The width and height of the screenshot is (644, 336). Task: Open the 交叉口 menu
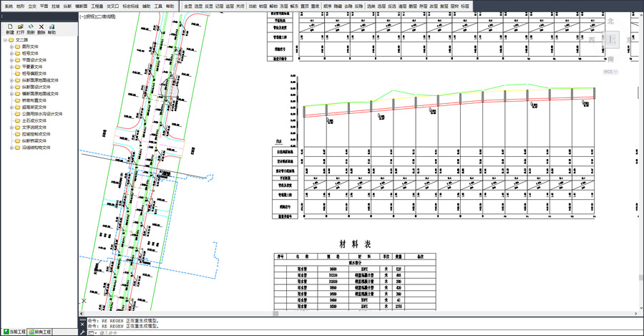(112, 6)
